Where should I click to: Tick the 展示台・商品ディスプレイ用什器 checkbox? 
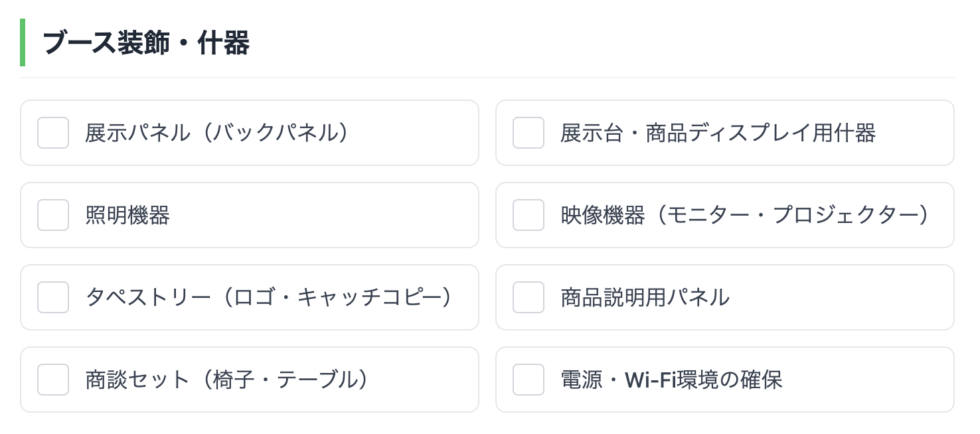529,133
